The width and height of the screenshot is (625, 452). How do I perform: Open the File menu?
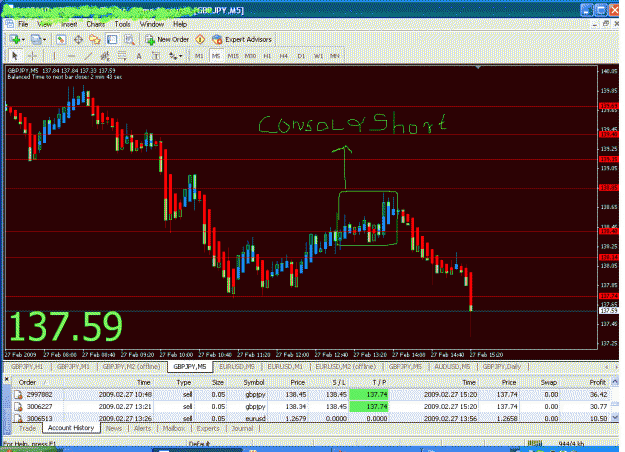coord(23,24)
